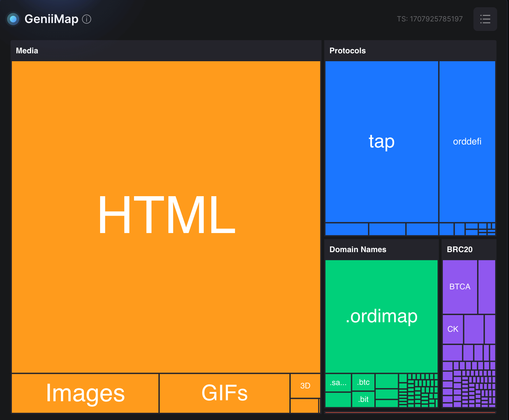Viewport: 509px width, 420px height.
Task: Click the Protocols section header
Action: pyautogui.click(x=347, y=51)
